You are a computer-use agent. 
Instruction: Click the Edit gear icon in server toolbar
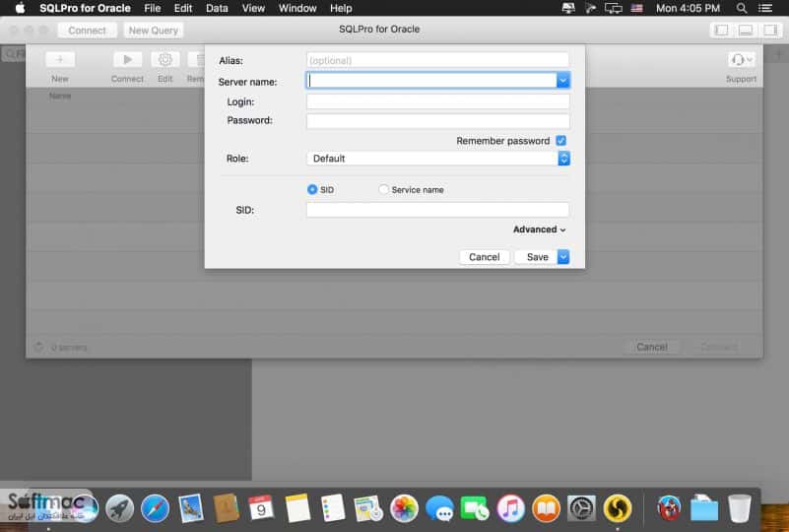point(165,59)
